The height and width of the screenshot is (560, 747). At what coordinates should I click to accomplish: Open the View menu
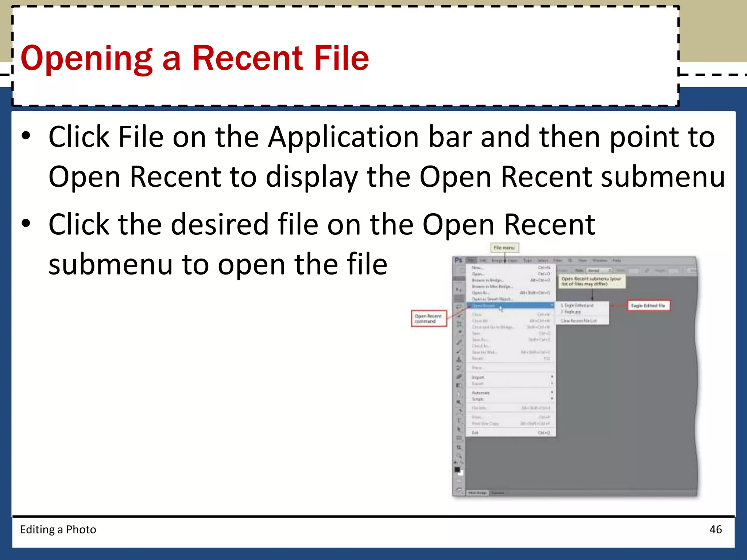point(582,260)
